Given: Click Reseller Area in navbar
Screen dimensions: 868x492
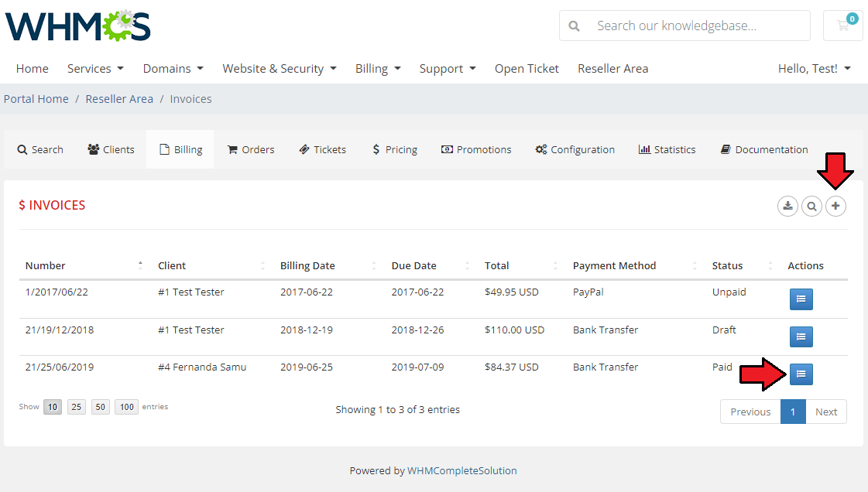Looking at the screenshot, I should point(612,69).
